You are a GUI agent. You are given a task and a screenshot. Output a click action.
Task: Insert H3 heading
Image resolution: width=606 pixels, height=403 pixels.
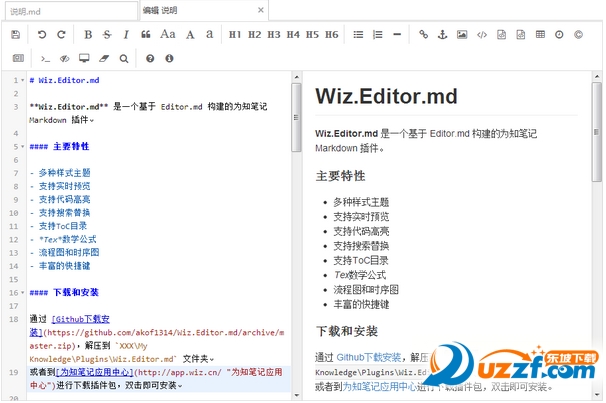pos(274,35)
